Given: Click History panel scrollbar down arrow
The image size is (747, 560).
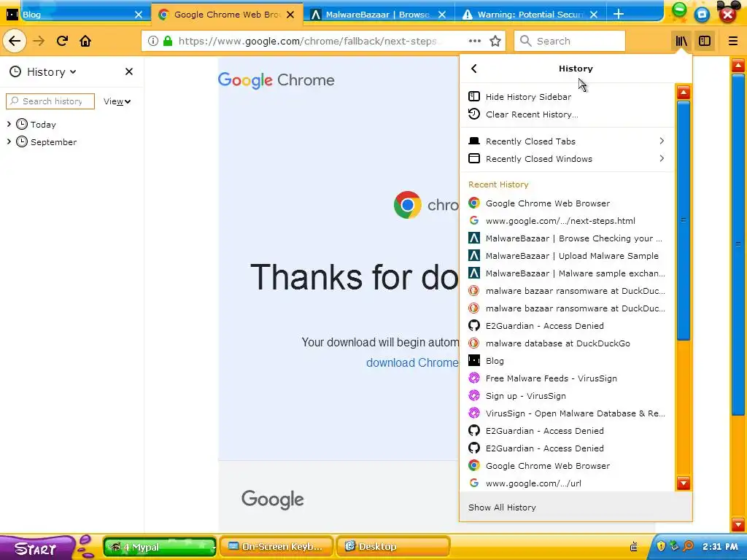Looking at the screenshot, I should pyautogui.click(x=684, y=484).
